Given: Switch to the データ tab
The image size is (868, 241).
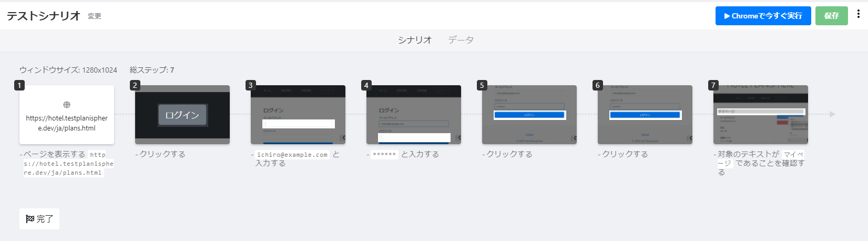Looking at the screenshot, I should pos(461,40).
